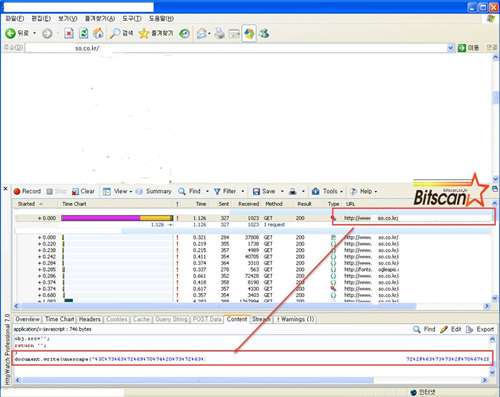Click the Messenger icon in IE toolbar

pos(264,33)
